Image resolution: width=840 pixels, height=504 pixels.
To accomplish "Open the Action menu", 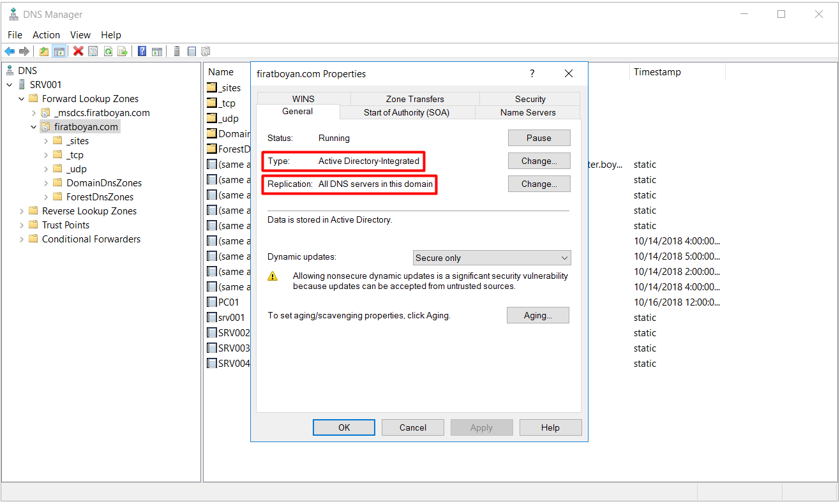I will (46, 35).
